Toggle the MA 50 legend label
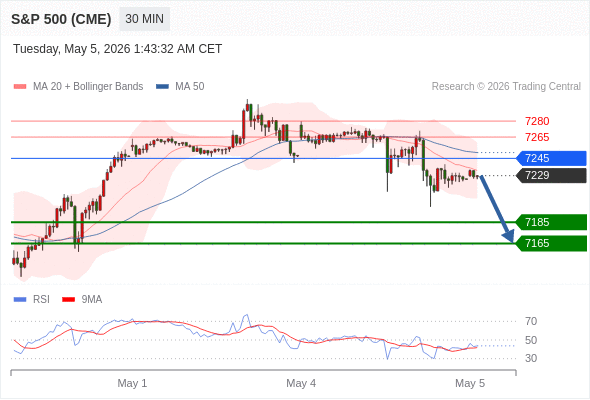590x400 pixels. point(190,87)
